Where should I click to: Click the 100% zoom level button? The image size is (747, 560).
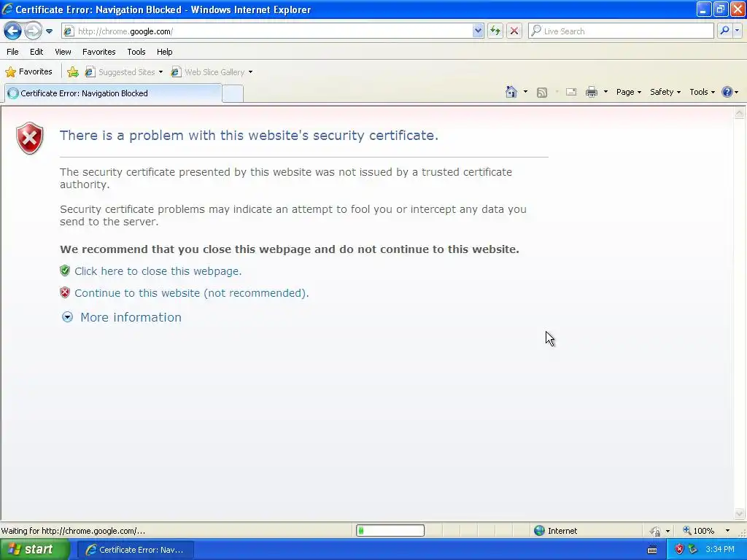(x=698, y=531)
